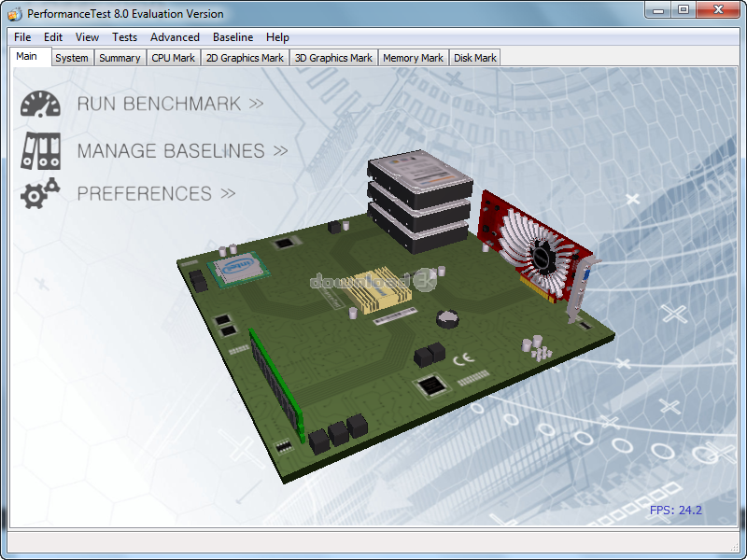The image size is (747, 560).
Task: Click MANAGE BASELINES link
Action: pyautogui.click(x=182, y=151)
